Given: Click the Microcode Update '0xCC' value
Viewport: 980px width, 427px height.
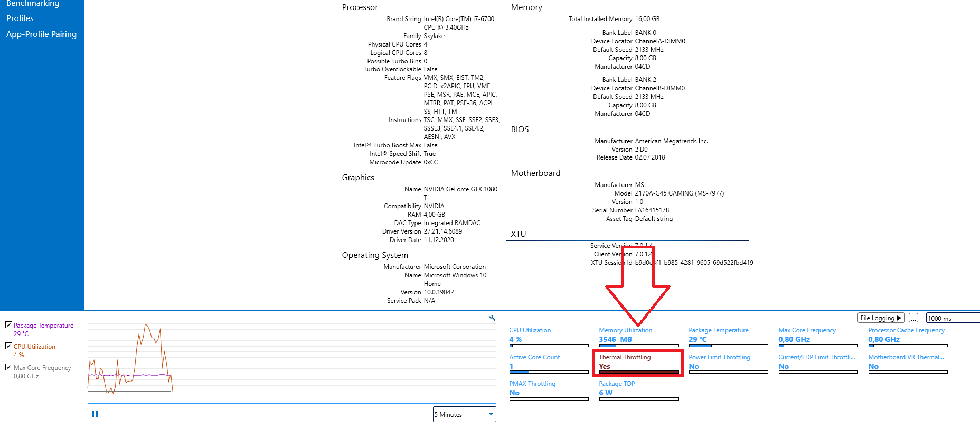Looking at the screenshot, I should click(x=431, y=162).
